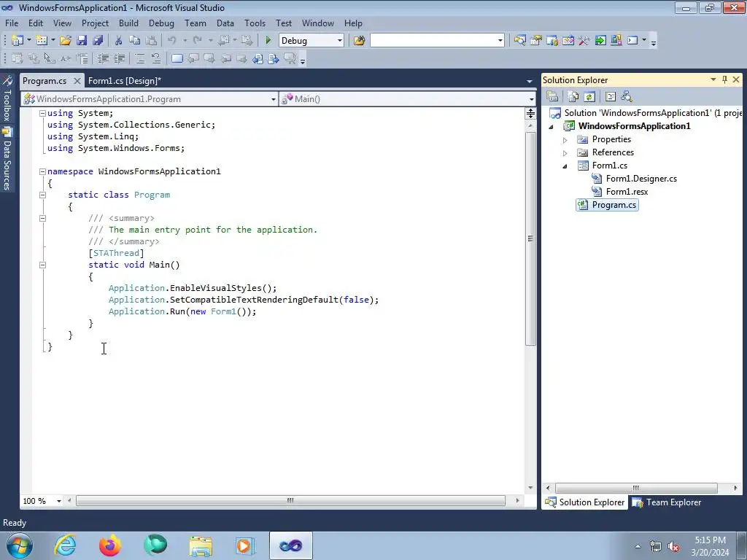The width and height of the screenshot is (747, 560).
Task: Click the Save All icon
Action: tap(98, 41)
